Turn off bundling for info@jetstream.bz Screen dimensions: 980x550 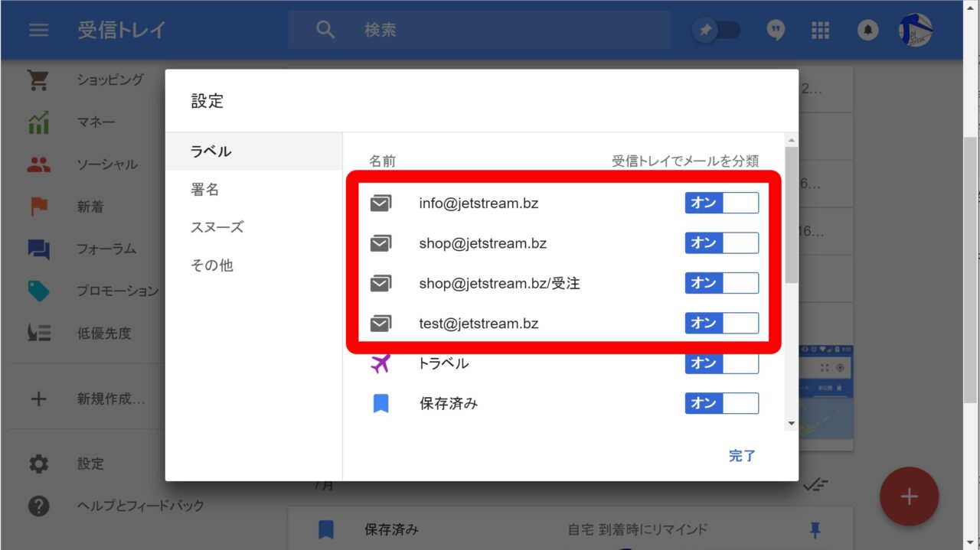click(x=721, y=203)
